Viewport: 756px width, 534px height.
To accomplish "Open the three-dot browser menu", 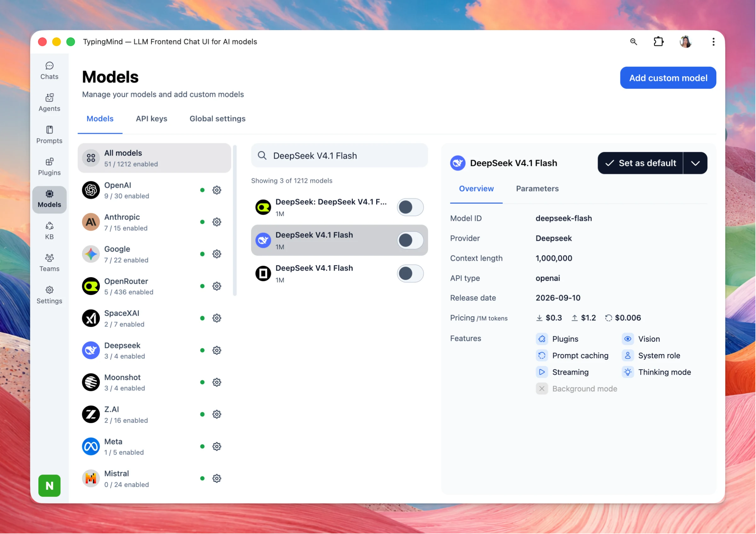I will [x=713, y=42].
